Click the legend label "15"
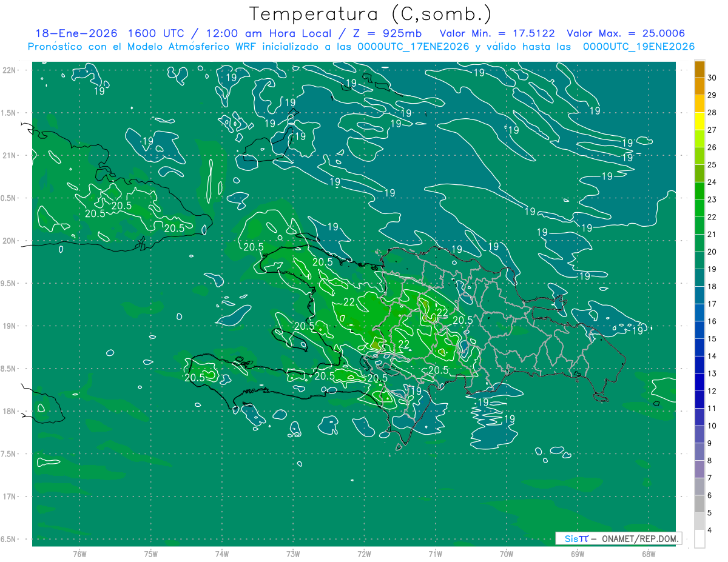The width and height of the screenshot is (728, 562). click(712, 339)
